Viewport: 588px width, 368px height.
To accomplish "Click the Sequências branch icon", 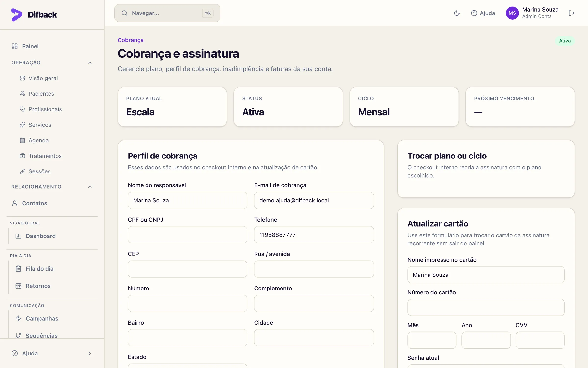I will click(x=18, y=335).
